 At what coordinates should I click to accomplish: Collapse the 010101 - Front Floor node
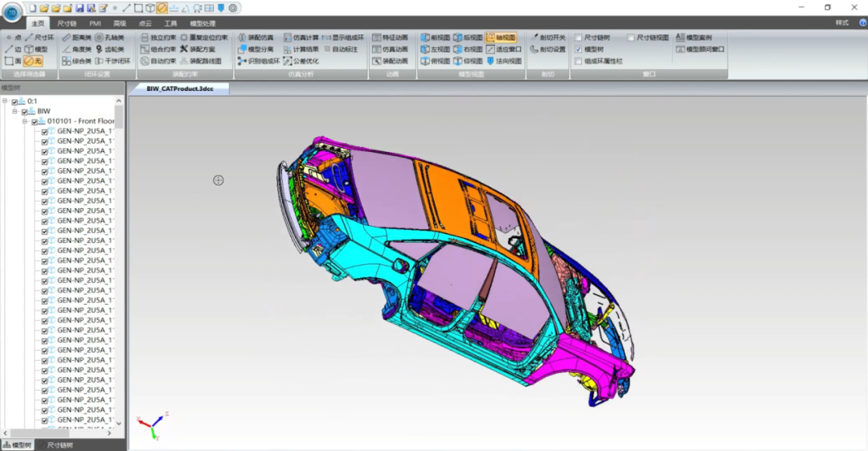pyautogui.click(x=25, y=121)
